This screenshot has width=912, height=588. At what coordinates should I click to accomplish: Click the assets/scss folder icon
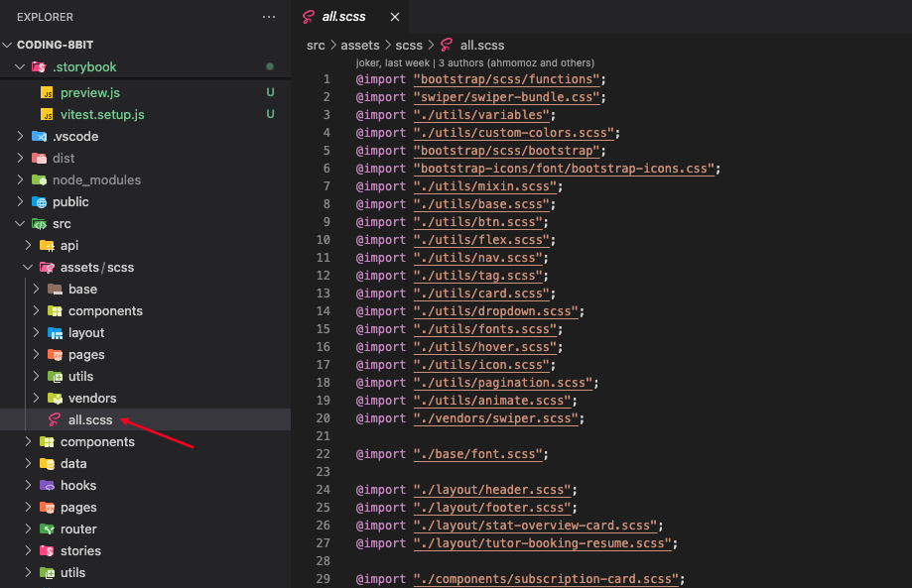tap(47, 268)
